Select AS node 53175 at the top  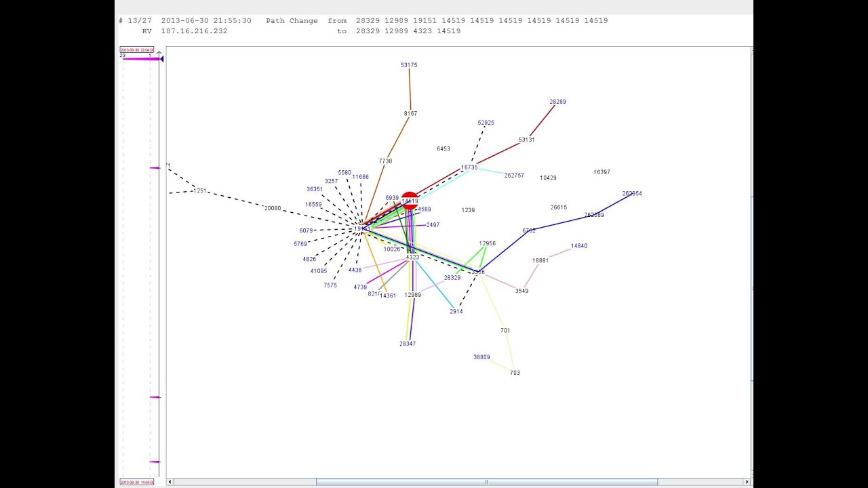tap(409, 65)
